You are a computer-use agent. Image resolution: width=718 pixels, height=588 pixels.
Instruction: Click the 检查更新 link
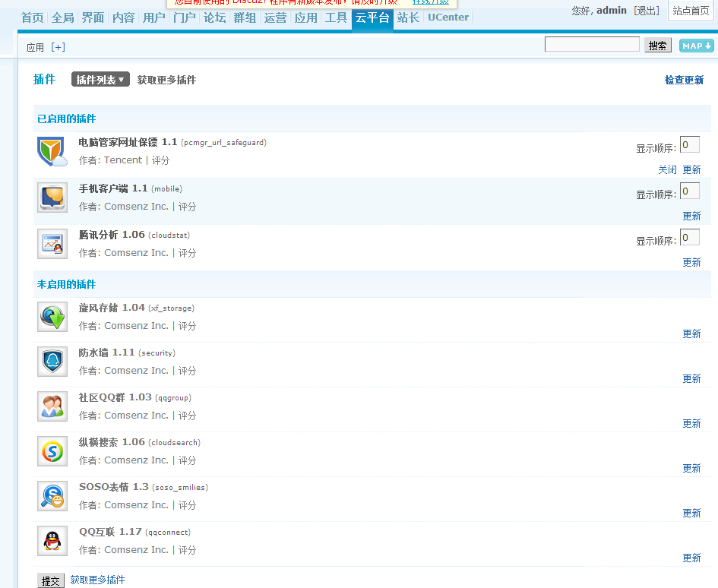684,80
